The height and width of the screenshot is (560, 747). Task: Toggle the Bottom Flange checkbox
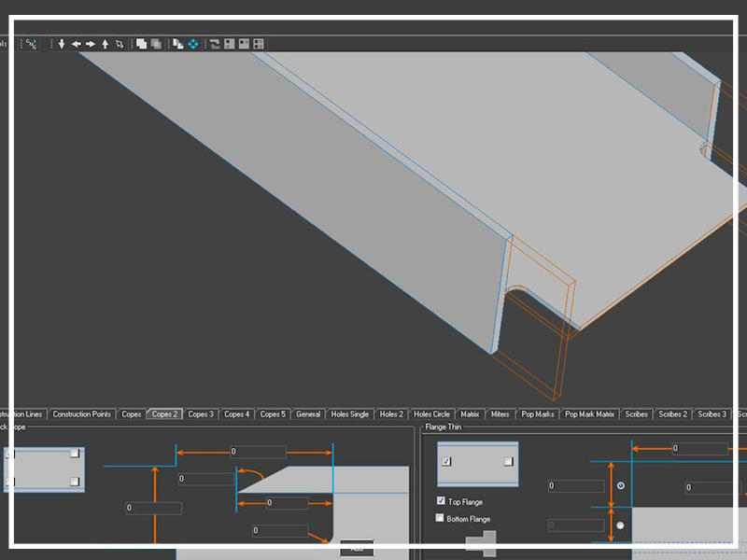(x=441, y=518)
